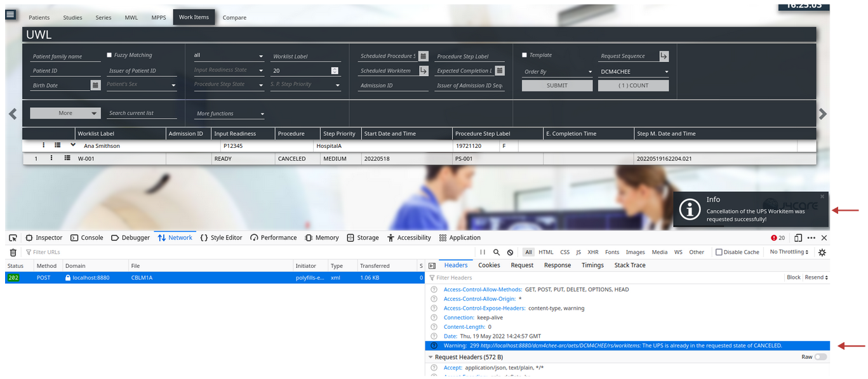Enable Fuzzy Matching
Viewport: 868px width, 379px height.
click(108, 55)
